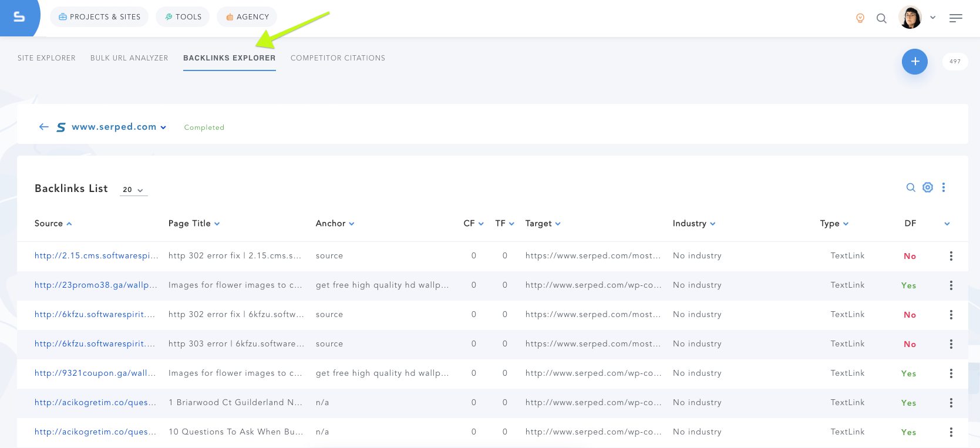Click the back arrow icon

(43, 127)
